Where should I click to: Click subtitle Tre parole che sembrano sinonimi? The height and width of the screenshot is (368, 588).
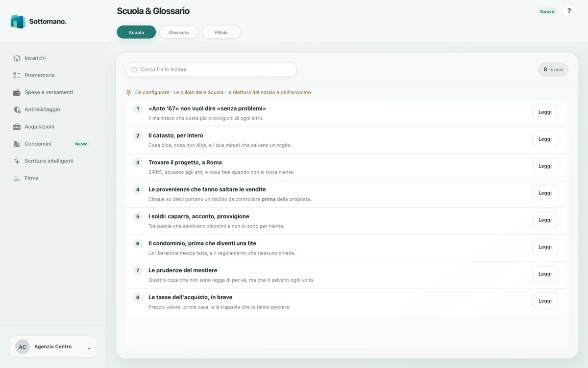coord(216,226)
